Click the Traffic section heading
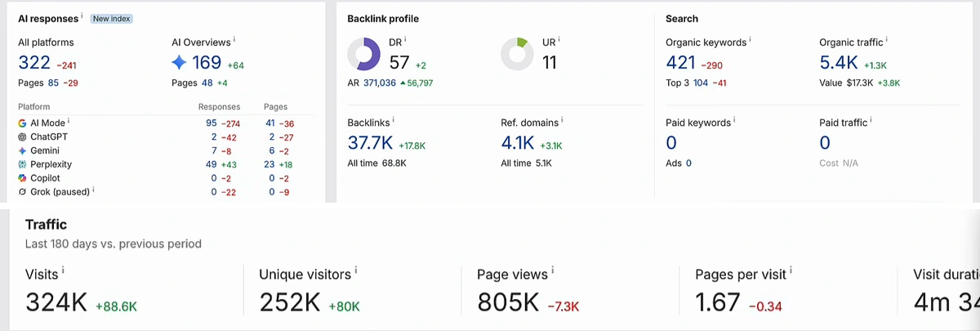 click(46, 224)
